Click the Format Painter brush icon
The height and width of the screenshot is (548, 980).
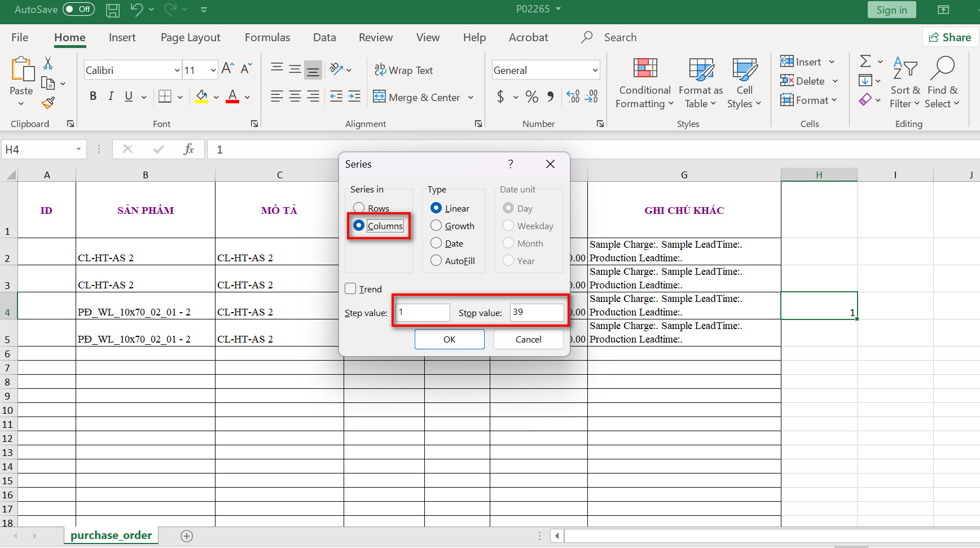point(49,103)
